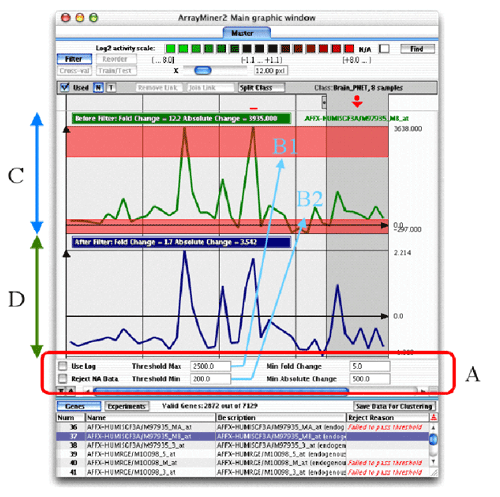
Task: Click the red down-arrow class marker
Action: click(x=357, y=101)
